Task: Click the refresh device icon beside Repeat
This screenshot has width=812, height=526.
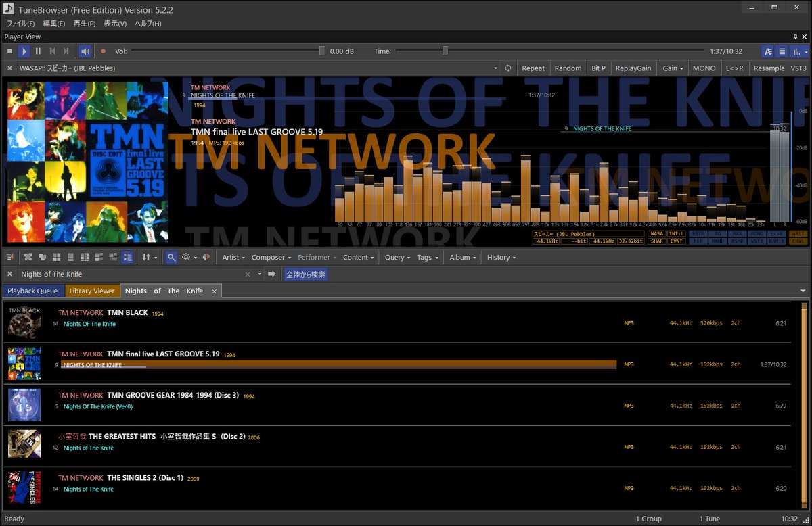Action: [x=508, y=68]
